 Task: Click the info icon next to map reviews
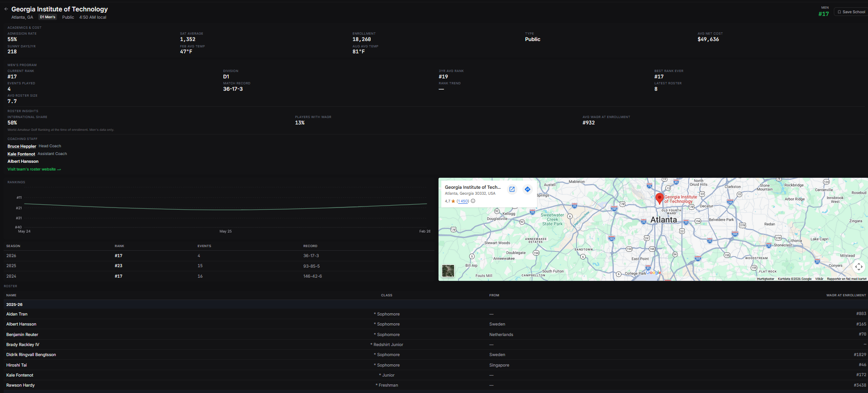point(473,201)
